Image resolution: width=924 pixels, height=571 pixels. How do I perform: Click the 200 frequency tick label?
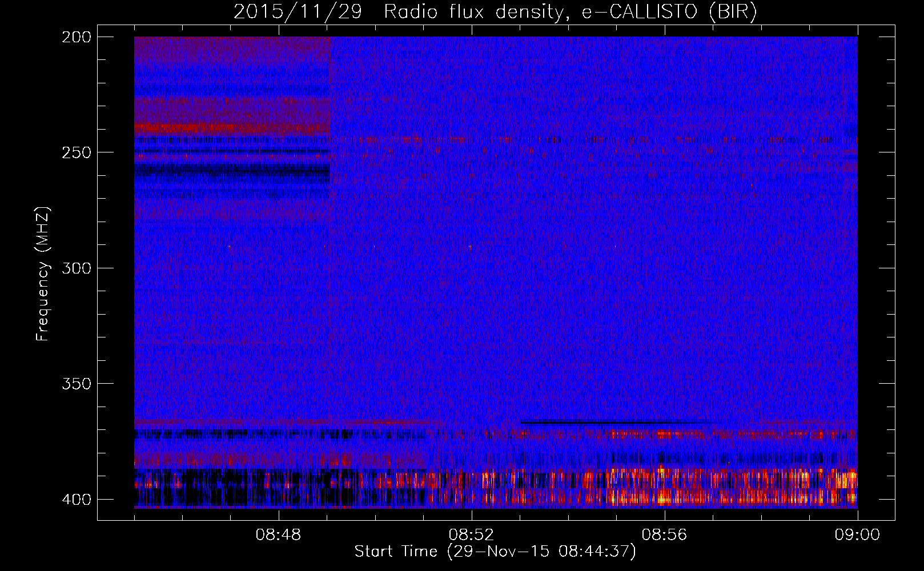[x=77, y=37]
